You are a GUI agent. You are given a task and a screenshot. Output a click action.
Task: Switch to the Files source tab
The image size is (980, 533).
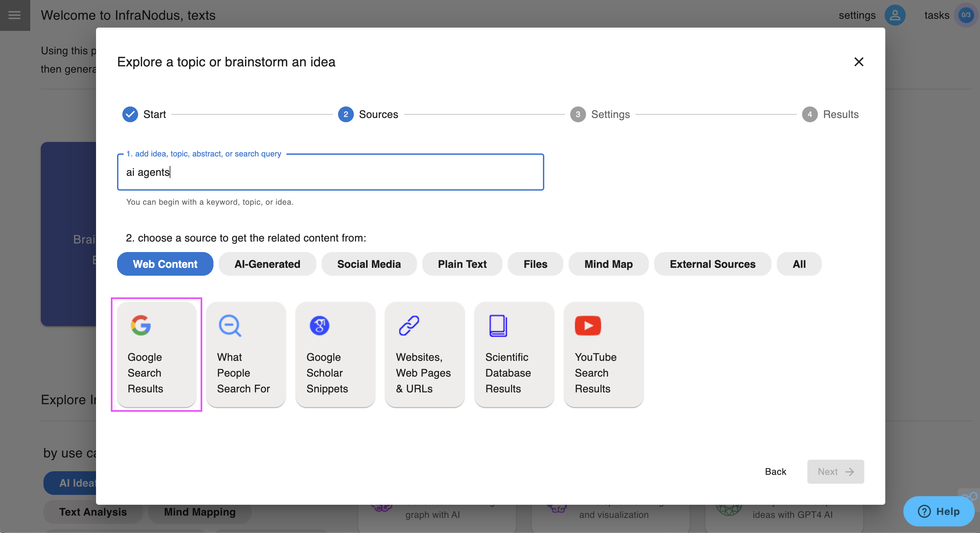[535, 264]
